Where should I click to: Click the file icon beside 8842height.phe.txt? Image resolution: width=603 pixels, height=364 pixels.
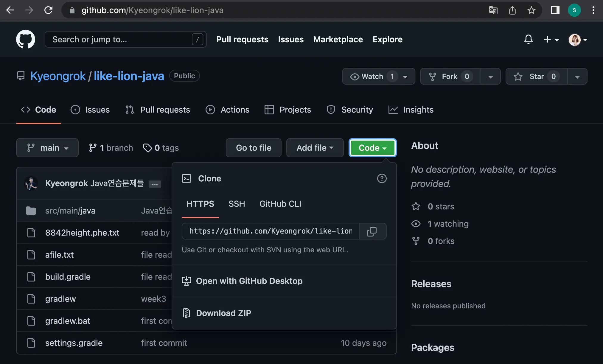(31, 233)
